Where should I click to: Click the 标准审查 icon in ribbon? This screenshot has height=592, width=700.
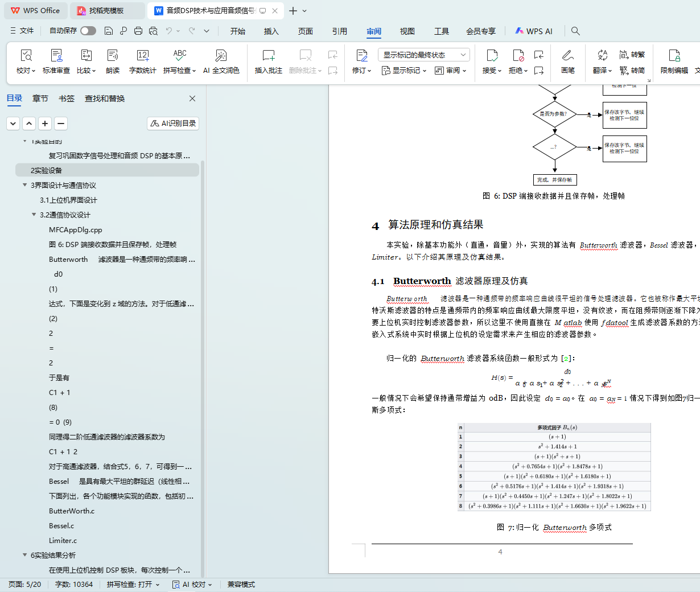tap(56, 56)
